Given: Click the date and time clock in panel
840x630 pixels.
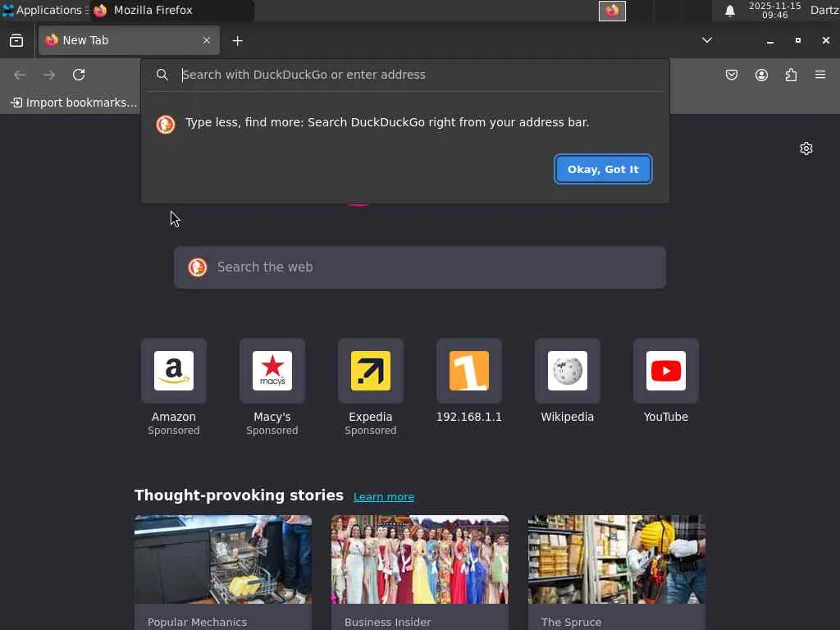Looking at the screenshot, I should (774, 10).
